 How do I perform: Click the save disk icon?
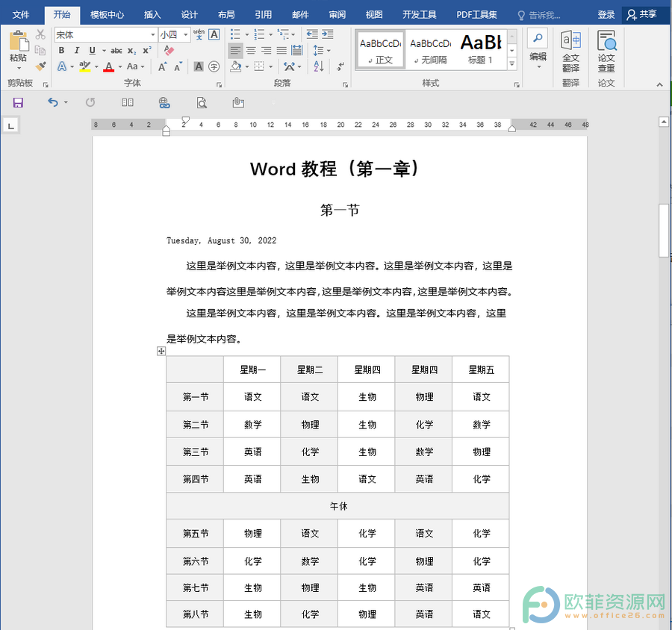pos(18,102)
